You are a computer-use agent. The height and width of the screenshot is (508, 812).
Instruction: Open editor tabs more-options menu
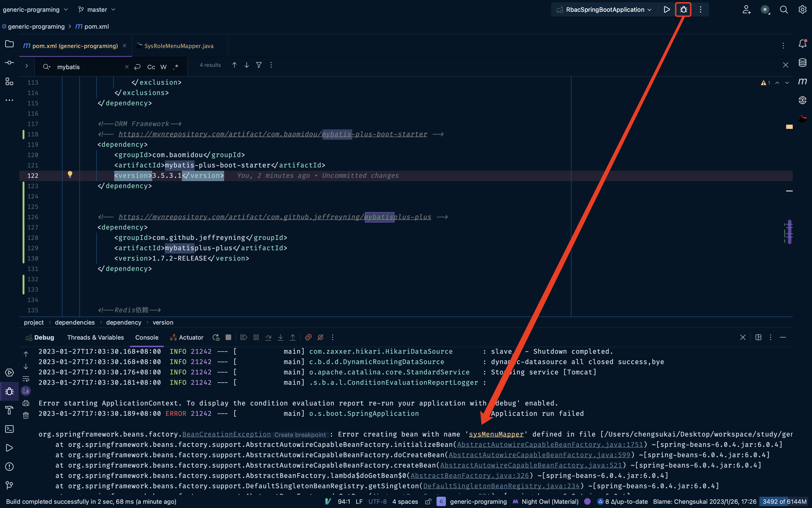pyautogui.click(x=783, y=46)
